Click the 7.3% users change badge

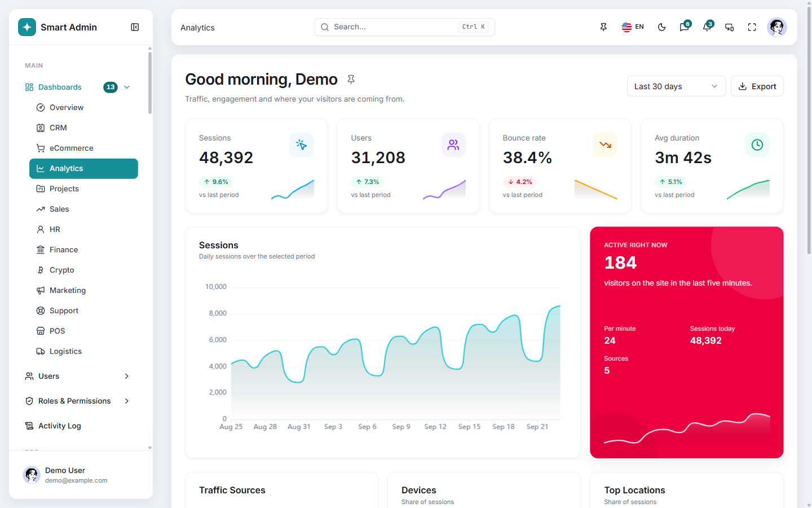367,182
